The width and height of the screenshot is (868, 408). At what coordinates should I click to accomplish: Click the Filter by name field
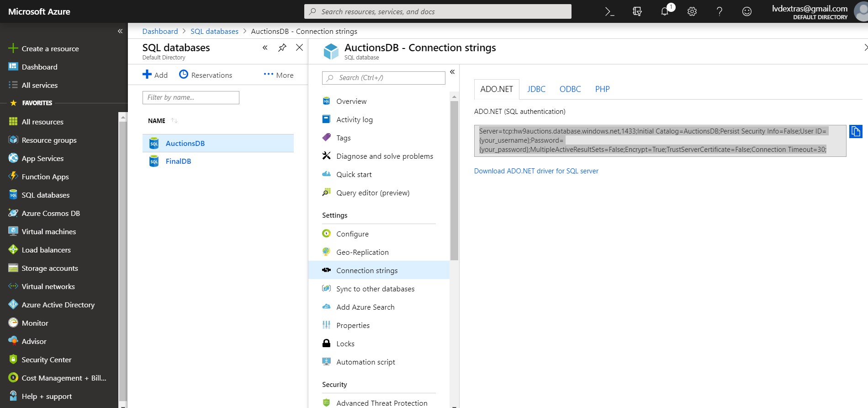191,97
